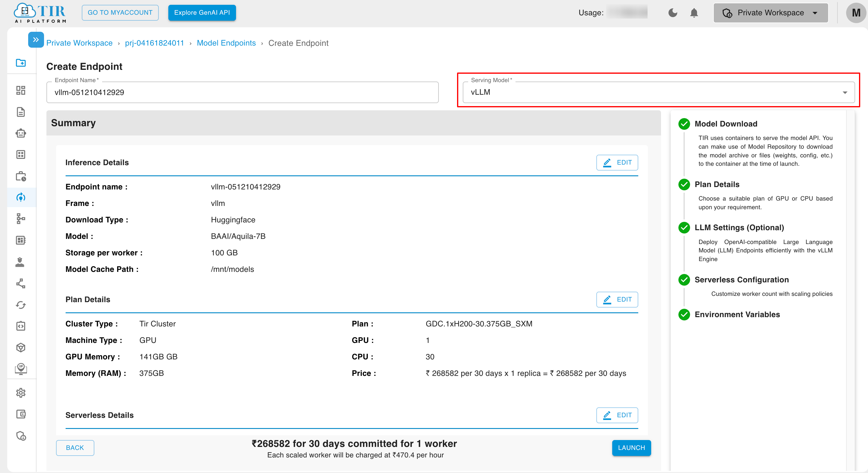Open the Serving Model dropdown
Viewport: 868px width, 473px height.
point(658,92)
